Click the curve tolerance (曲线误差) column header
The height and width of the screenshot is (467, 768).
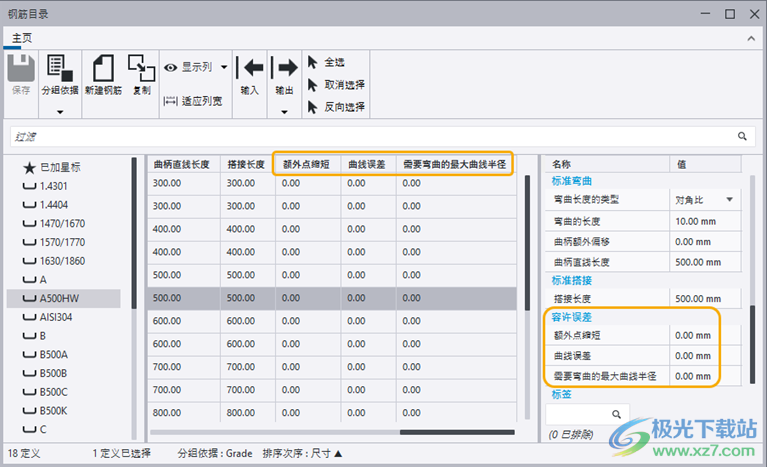(x=368, y=164)
